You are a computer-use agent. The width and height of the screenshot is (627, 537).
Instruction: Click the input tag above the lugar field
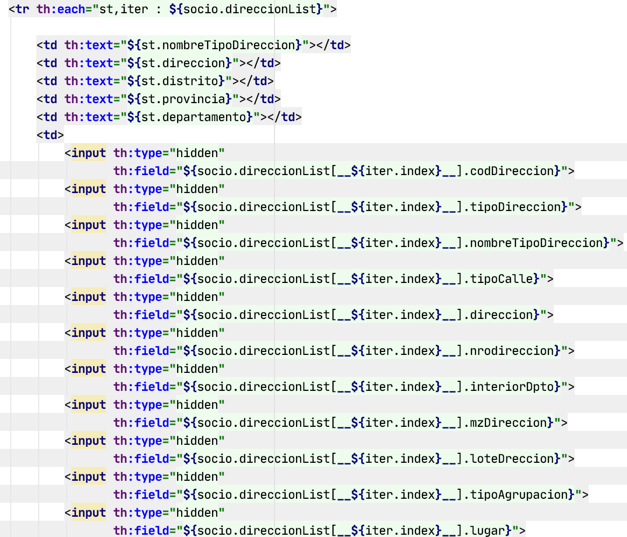click(88, 513)
